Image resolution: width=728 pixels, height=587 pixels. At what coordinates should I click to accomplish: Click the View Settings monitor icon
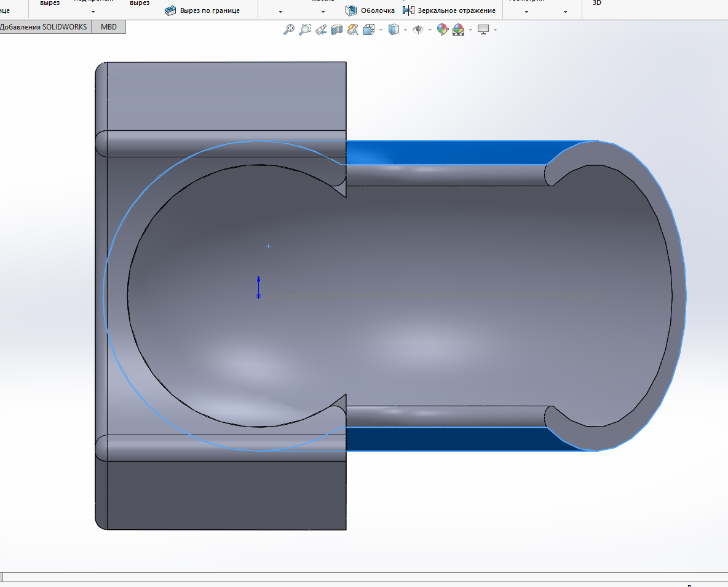click(x=483, y=30)
